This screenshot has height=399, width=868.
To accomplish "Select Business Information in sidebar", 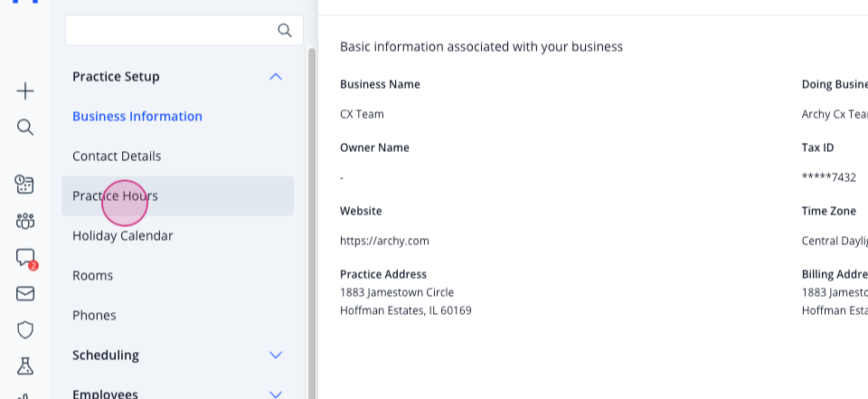I will [137, 117].
